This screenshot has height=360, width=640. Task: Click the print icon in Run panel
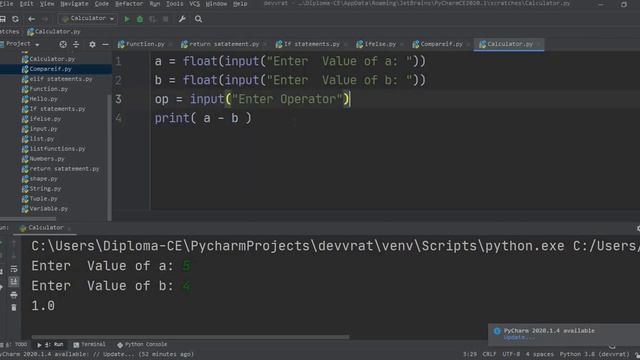(x=13, y=295)
